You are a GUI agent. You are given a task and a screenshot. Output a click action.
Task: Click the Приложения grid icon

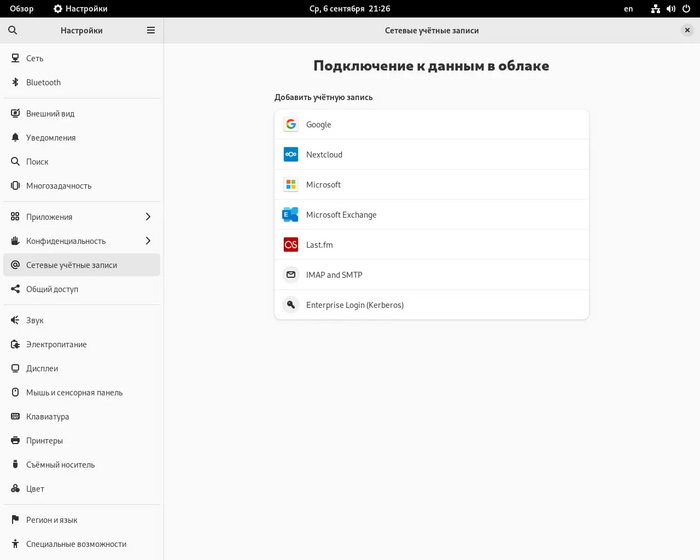pos(15,217)
